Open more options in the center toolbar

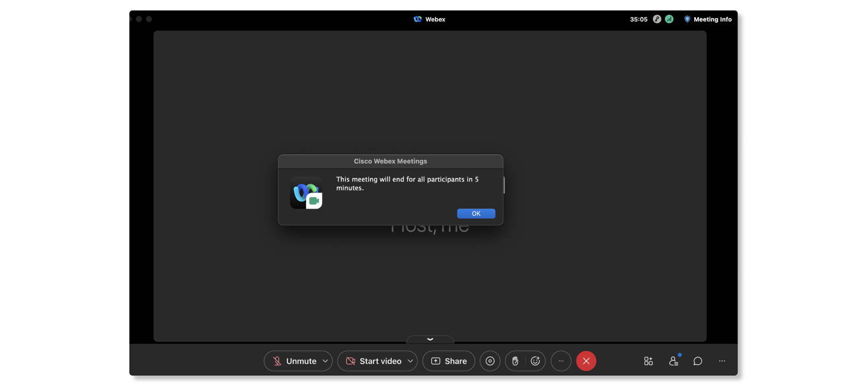click(561, 361)
